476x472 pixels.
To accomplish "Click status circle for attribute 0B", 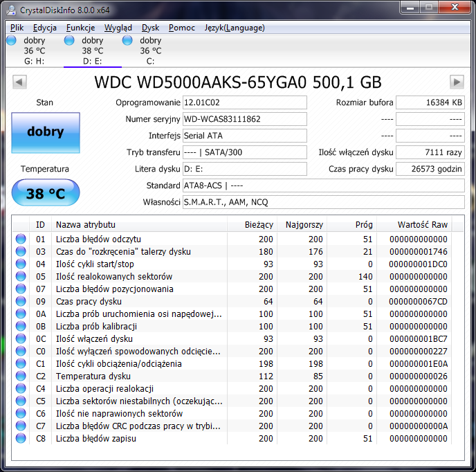I will click(21, 326).
